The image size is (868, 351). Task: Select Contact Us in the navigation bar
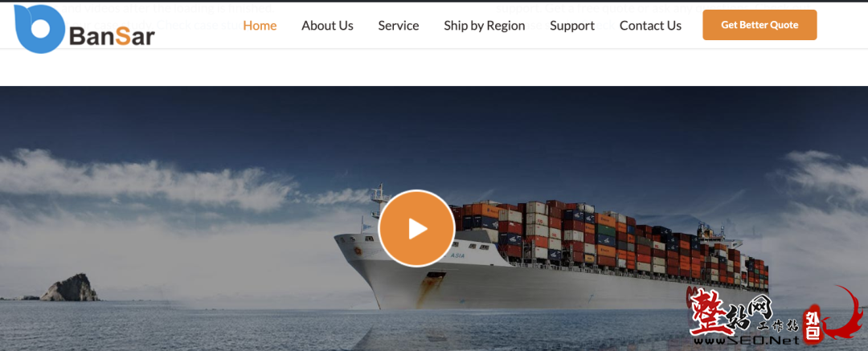650,26
